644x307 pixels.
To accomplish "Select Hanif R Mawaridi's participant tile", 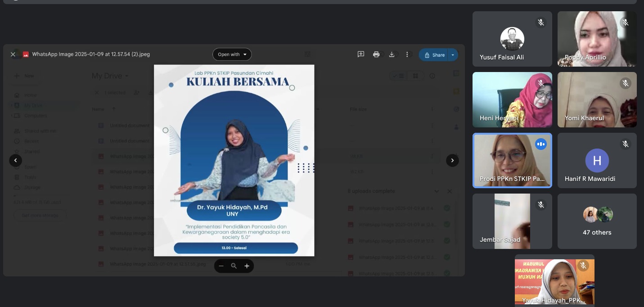I will [597, 160].
